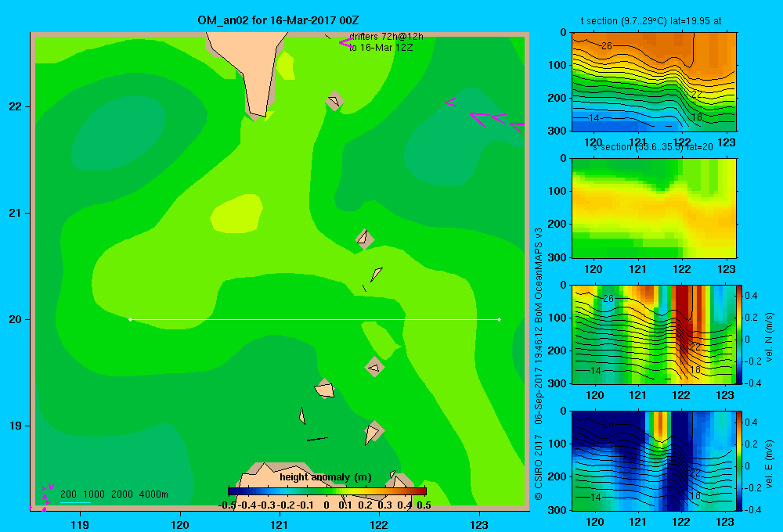Click latitude label '22' on main map
The height and width of the screenshot is (532, 783).
tap(16, 106)
